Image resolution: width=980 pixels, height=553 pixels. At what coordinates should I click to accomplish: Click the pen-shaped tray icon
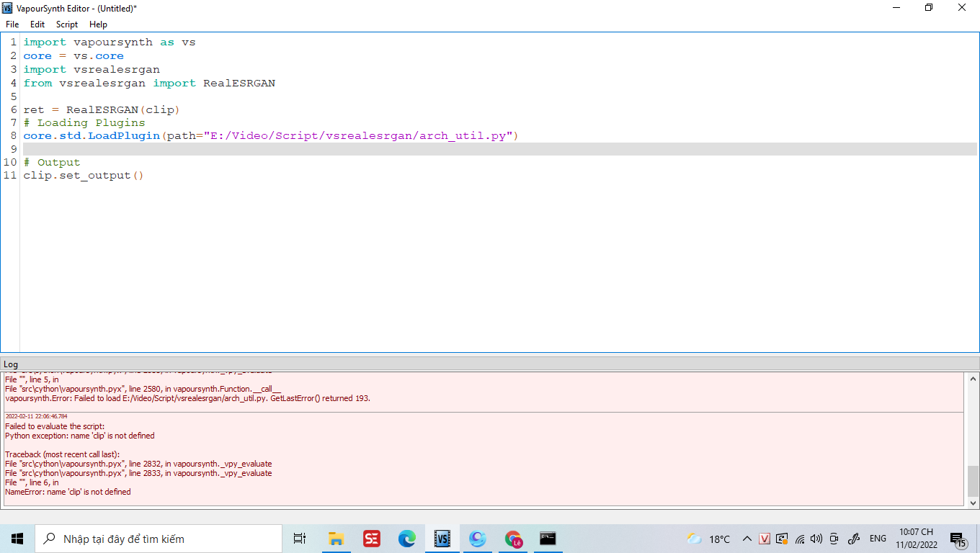click(855, 539)
